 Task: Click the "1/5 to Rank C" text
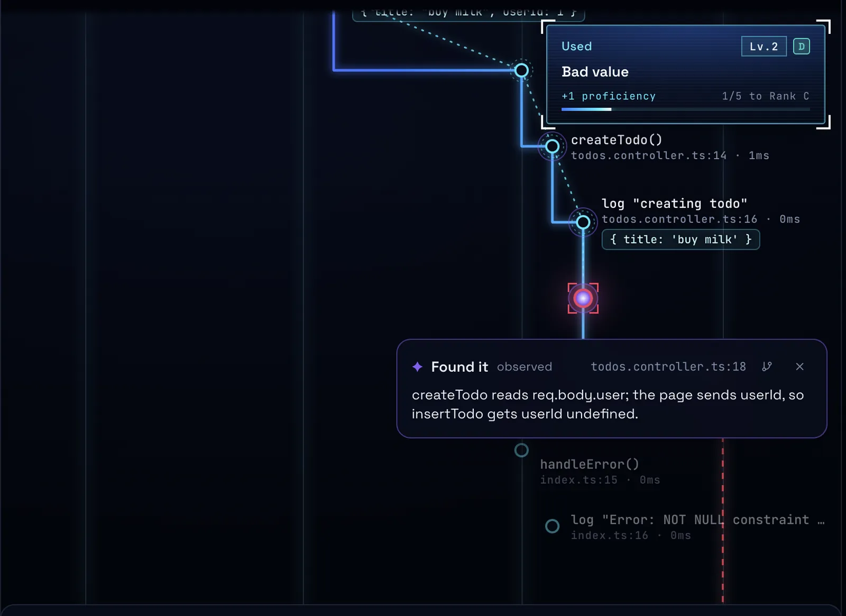[x=766, y=96]
